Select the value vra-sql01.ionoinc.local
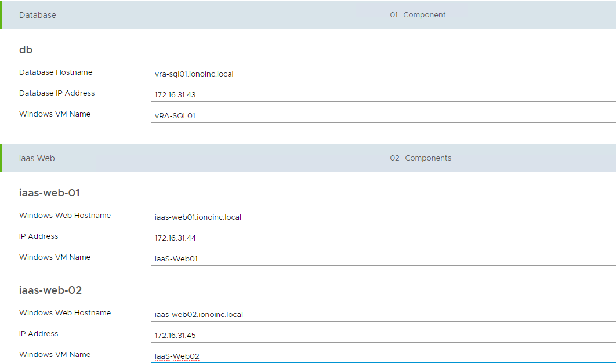This screenshot has height=364, width=616. [194, 74]
